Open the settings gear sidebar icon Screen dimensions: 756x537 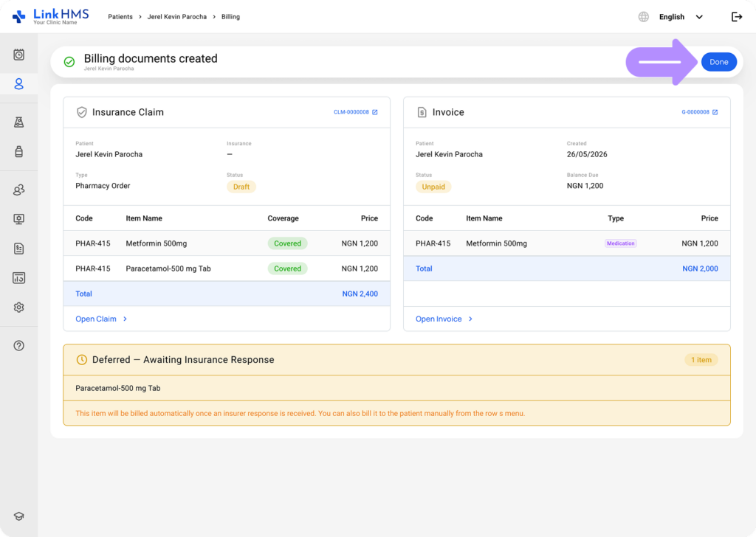click(18, 308)
